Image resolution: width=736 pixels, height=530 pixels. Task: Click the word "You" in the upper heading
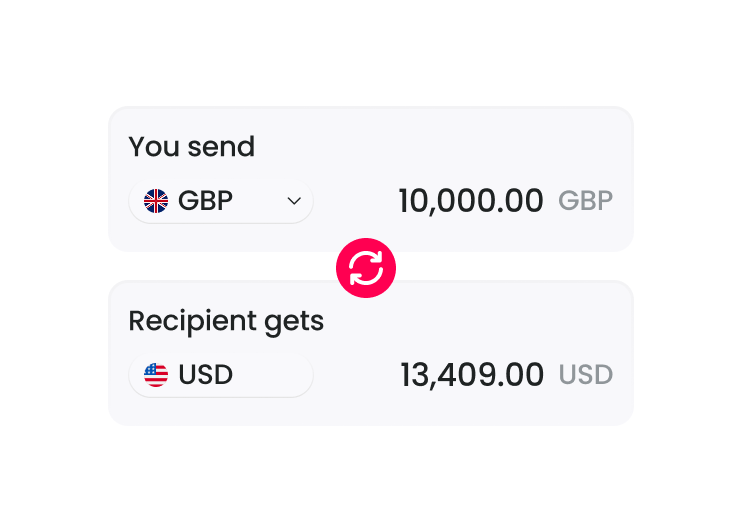tap(154, 147)
